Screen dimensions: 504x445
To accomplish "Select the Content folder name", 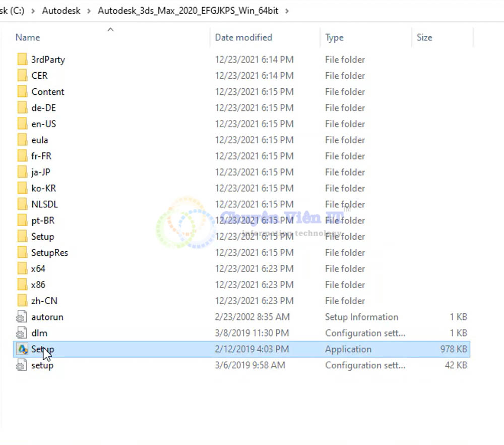I will click(48, 92).
